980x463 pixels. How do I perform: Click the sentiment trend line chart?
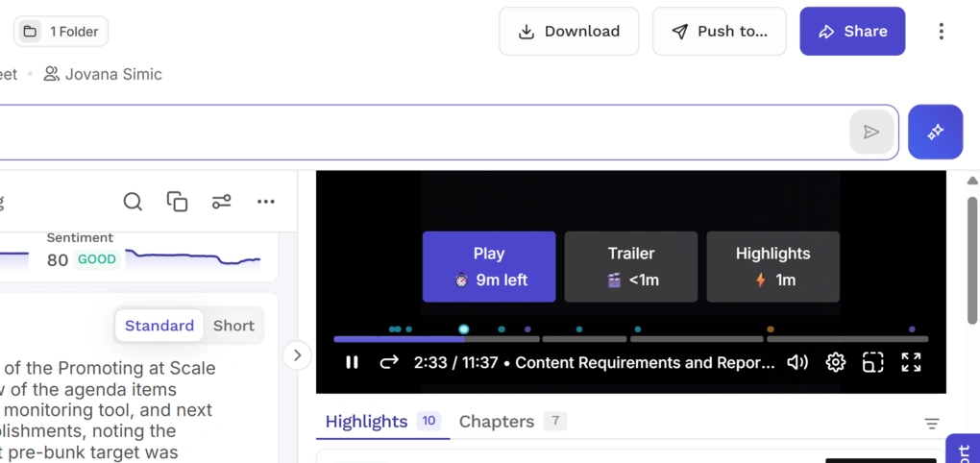tap(193, 257)
